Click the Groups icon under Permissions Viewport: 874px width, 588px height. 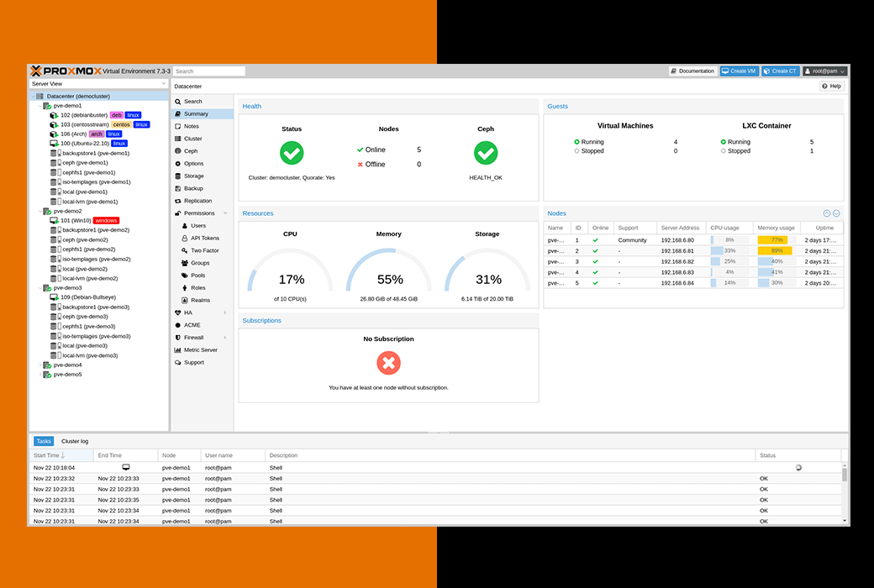tap(185, 263)
